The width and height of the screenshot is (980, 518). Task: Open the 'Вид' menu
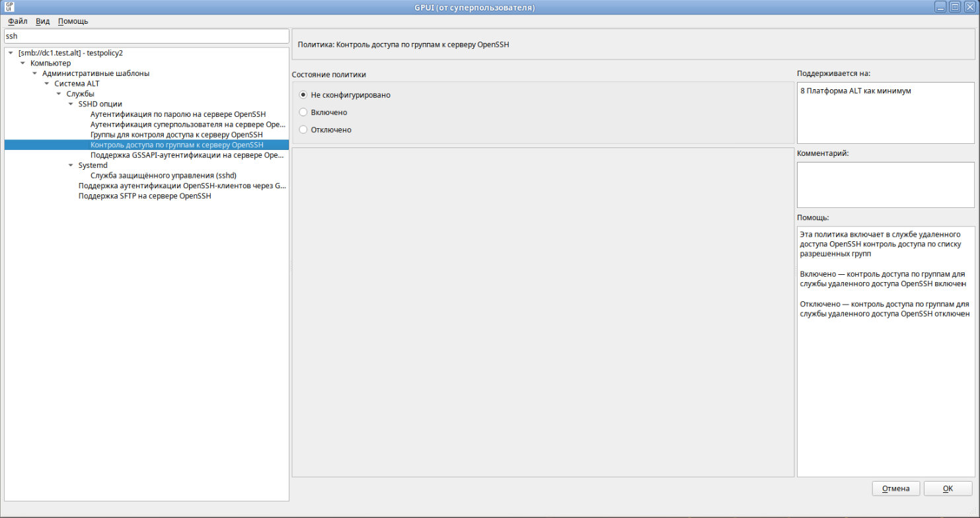(x=42, y=21)
